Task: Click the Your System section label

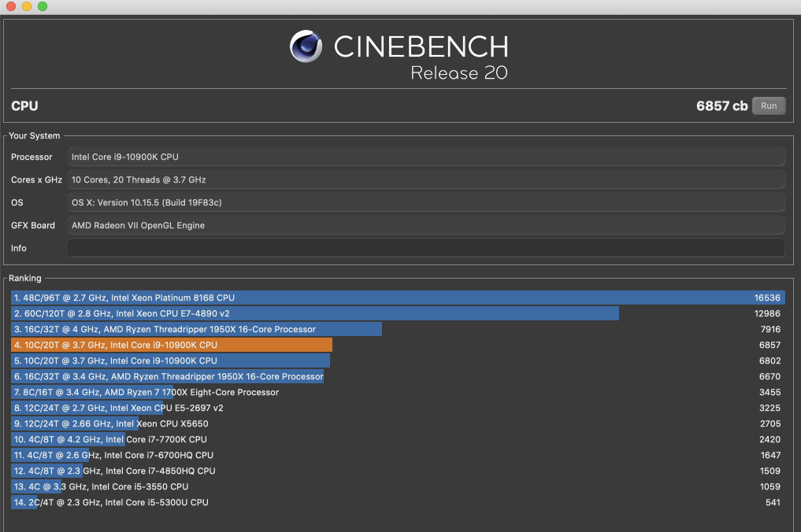Action: click(x=34, y=136)
